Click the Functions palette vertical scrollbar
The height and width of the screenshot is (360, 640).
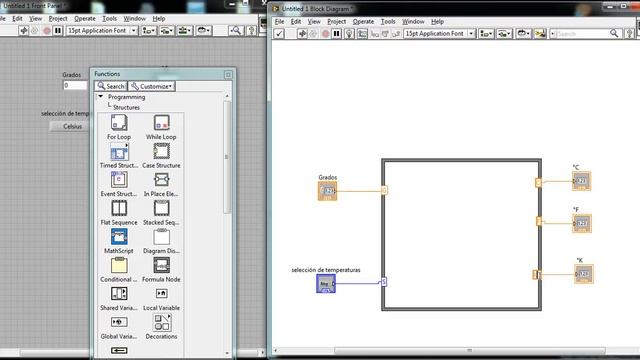(x=227, y=157)
